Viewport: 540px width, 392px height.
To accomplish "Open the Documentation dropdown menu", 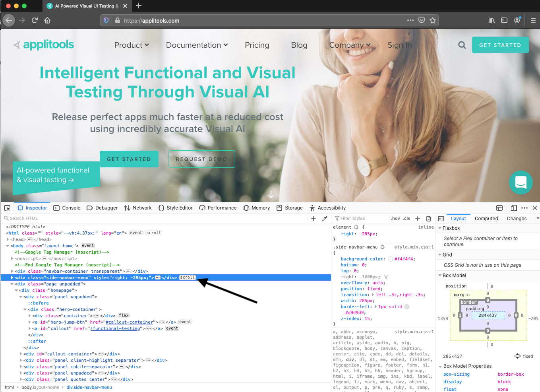I will pos(197,45).
